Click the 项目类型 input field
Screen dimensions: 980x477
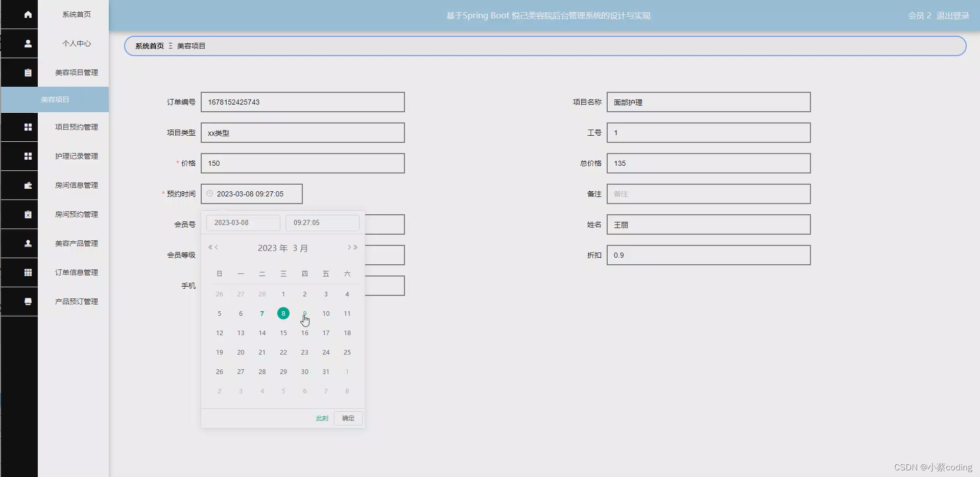pos(303,133)
